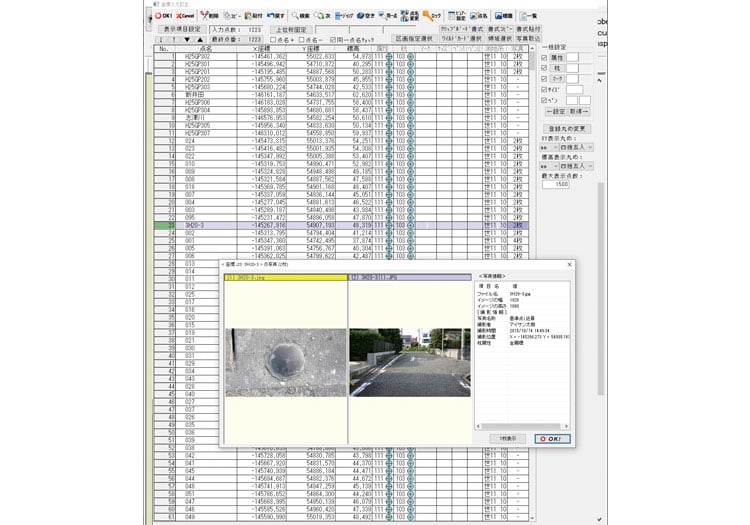The width and height of the screenshot is (750, 525).
Task: Open the 標高表示丸め 四捨五入 rounding dropdown
Action: point(576,166)
